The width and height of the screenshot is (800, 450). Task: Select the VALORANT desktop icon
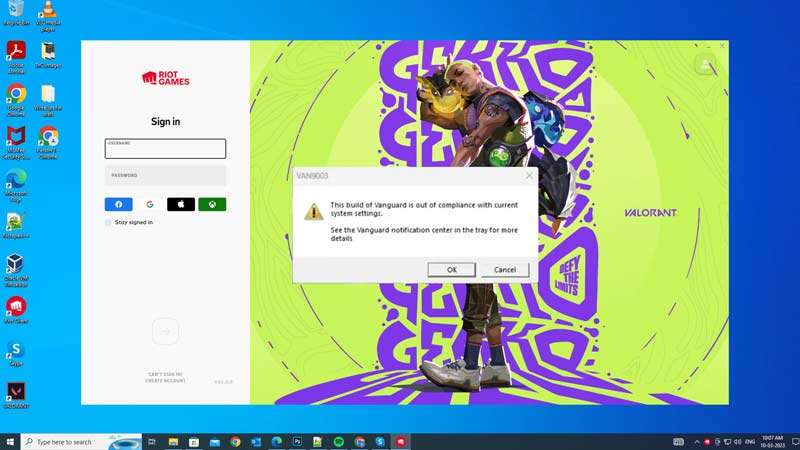[x=16, y=396]
